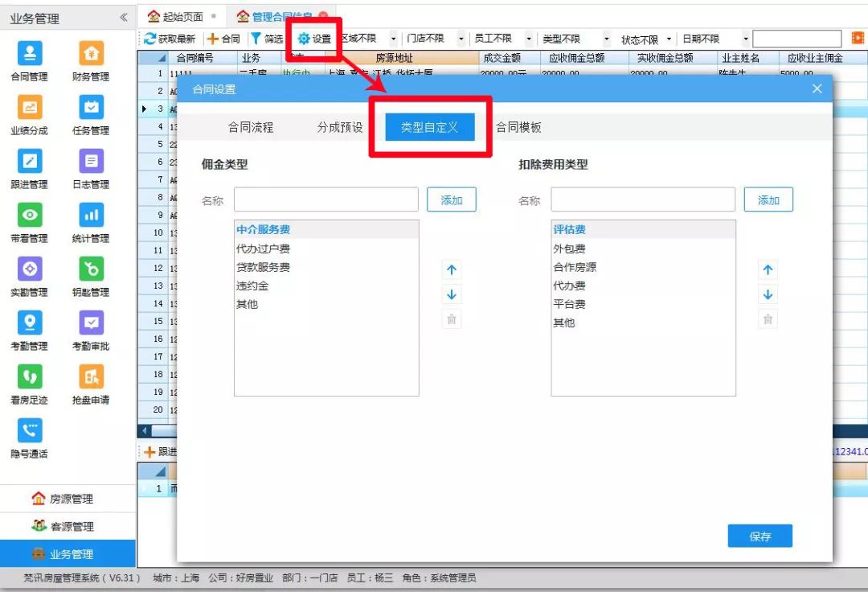Click the 保存 save button
Viewport: 868px width, 592px height.
coord(759,535)
